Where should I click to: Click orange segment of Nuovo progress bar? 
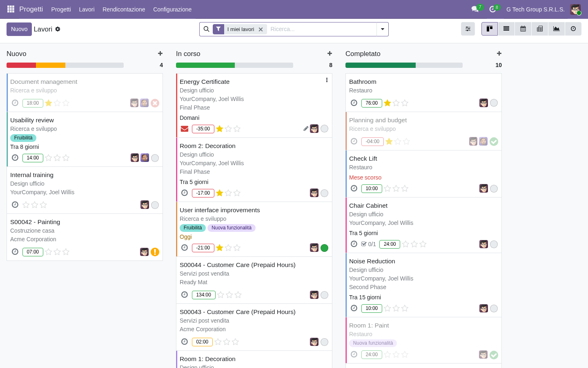51,65
